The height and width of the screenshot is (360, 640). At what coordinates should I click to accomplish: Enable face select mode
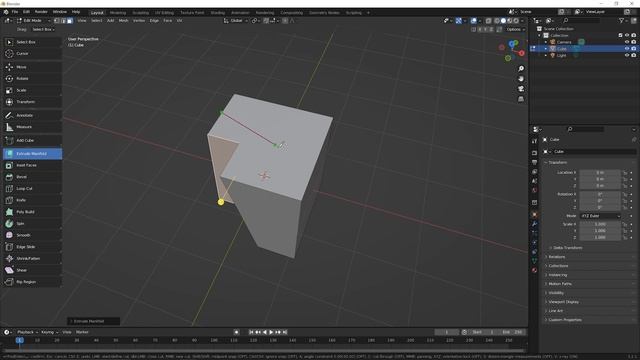[x=69, y=20]
